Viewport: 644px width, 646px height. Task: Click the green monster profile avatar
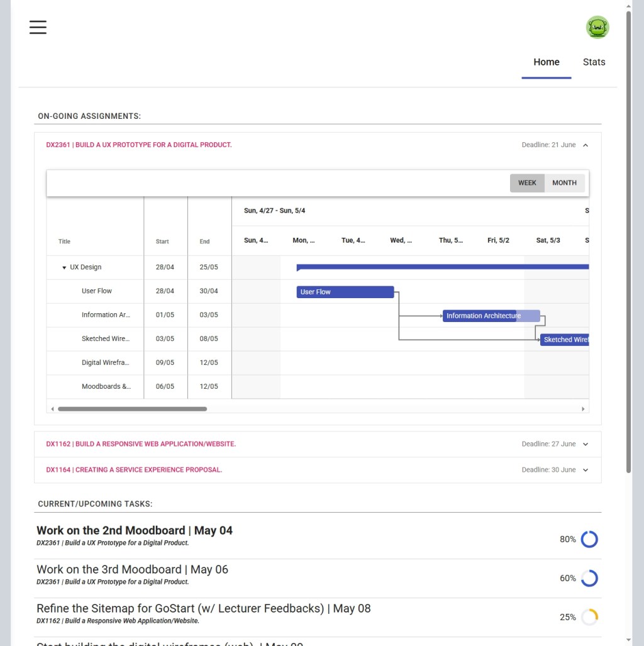click(x=597, y=27)
